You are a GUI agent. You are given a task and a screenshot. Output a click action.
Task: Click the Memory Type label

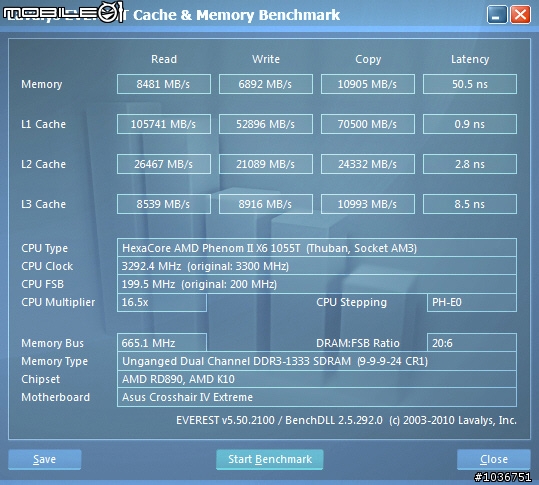pos(54,361)
